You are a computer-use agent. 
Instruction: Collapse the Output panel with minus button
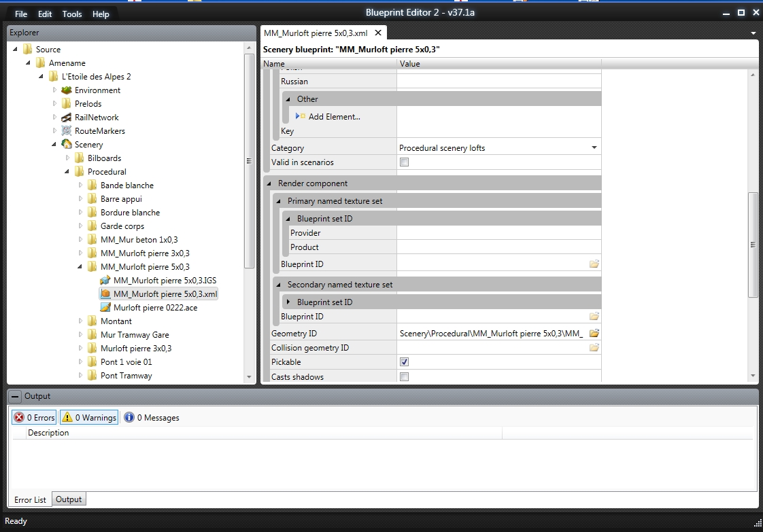(15, 396)
